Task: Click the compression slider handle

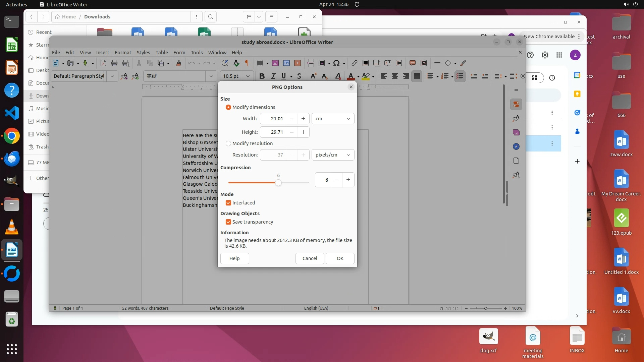Action: click(278, 183)
